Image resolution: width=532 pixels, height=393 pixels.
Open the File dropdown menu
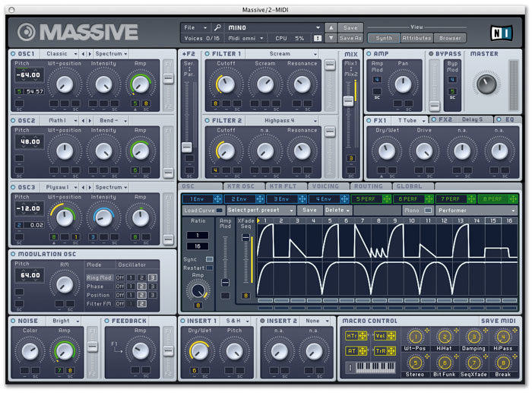tap(195, 27)
